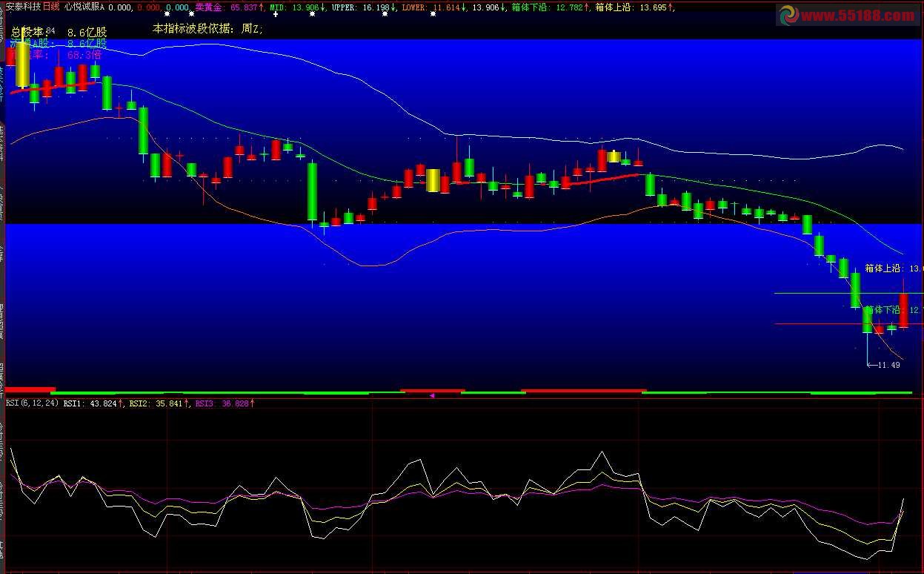Click the 心悦诚服A indicator name
Image resolution: width=924 pixels, height=574 pixels.
[x=84, y=7]
